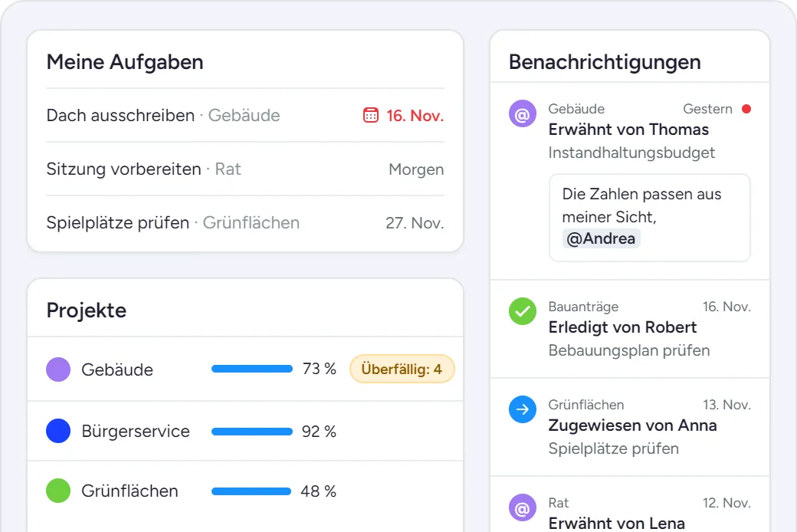The width and height of the screenshot is (797, 532).
Task: Open the Gebäude project name in Projekte
Action: tap(117, 369)
